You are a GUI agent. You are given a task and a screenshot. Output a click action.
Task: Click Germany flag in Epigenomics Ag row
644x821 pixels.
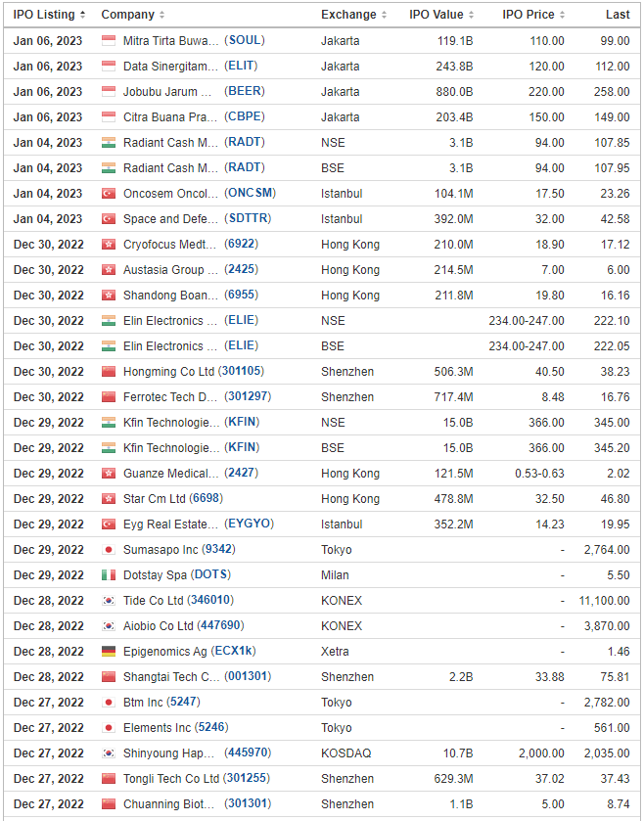point(109,652)
